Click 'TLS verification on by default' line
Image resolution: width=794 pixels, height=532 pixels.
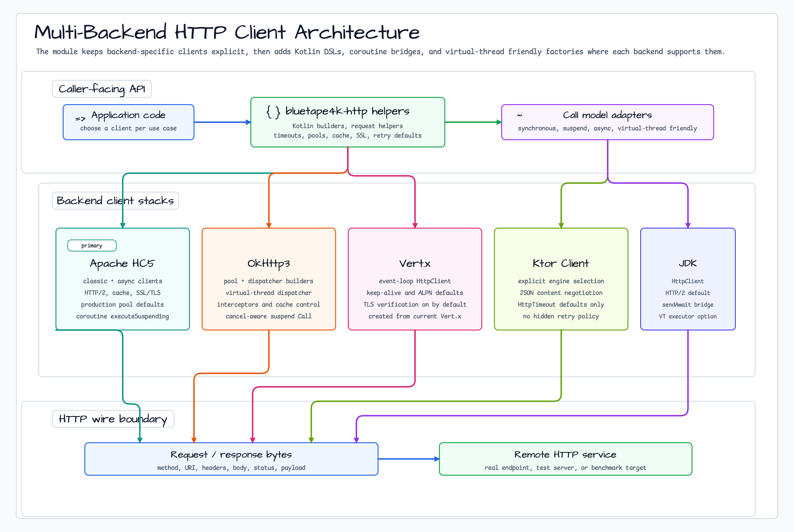415,305
